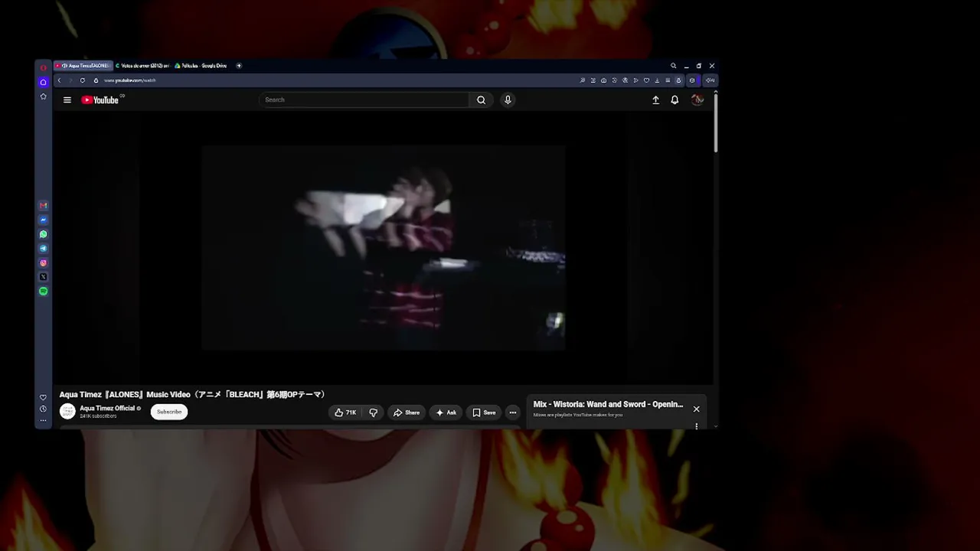Screen dimensions: 980x551
Task: Click the Opera tab search magnifier
Action: 674,66
